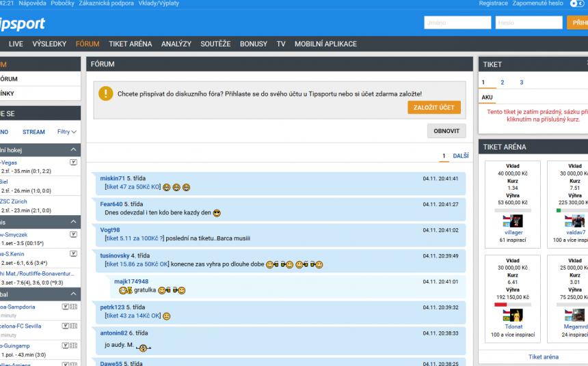Open the Registrace link
Screen dimensions: 588x366
(x=493, y=3)
